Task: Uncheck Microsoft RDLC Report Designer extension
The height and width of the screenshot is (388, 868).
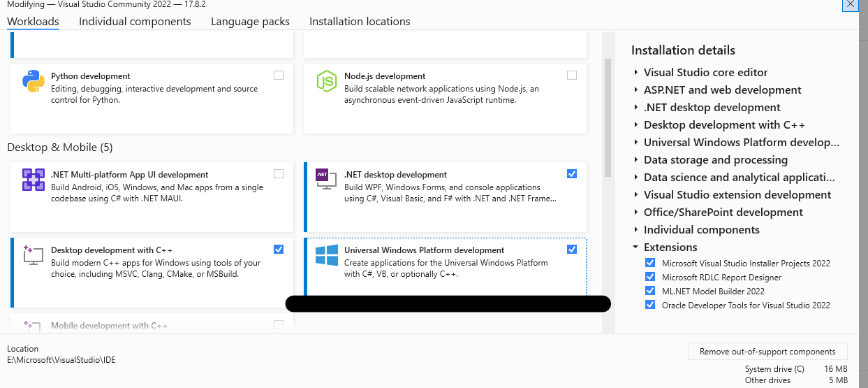Action: coord(650,277)
